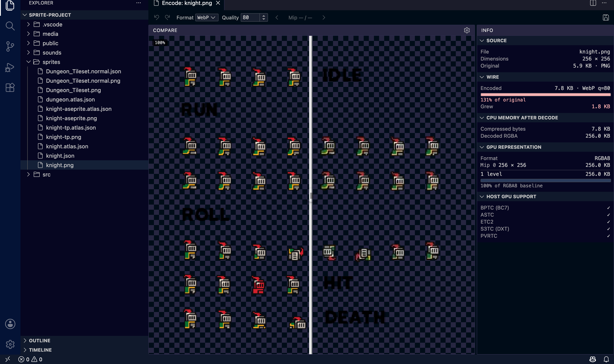Image resolution: width=614 pixels, height=364 pixels.
Task: Expand the sounds folder
Action: pos(84,52)
